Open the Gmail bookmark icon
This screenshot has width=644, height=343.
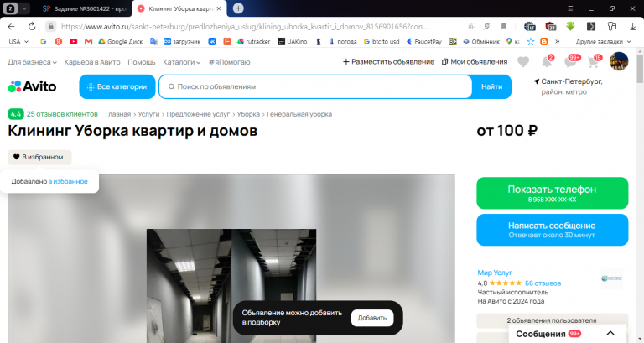tap(88, 41)
